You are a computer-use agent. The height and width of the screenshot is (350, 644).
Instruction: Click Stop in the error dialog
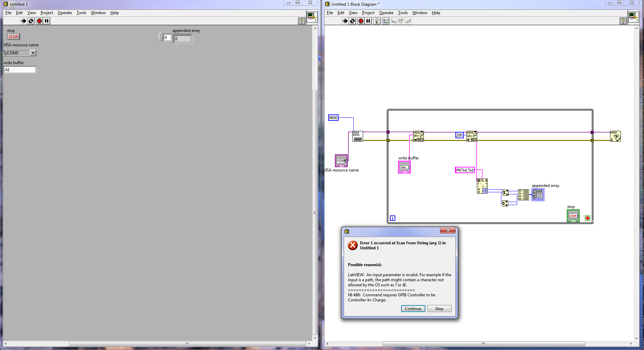[439, 309]
